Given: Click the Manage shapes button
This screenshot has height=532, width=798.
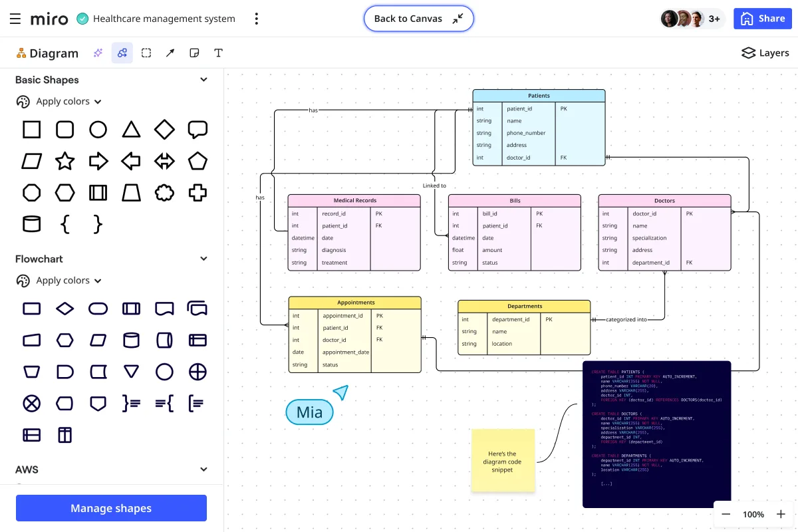Looking at the screenshot, I should (x=111, y=509).
